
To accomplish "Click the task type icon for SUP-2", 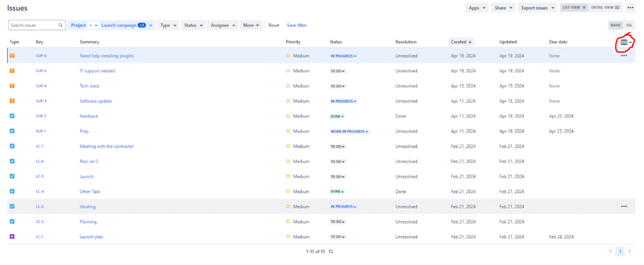I will click(12, 116).
